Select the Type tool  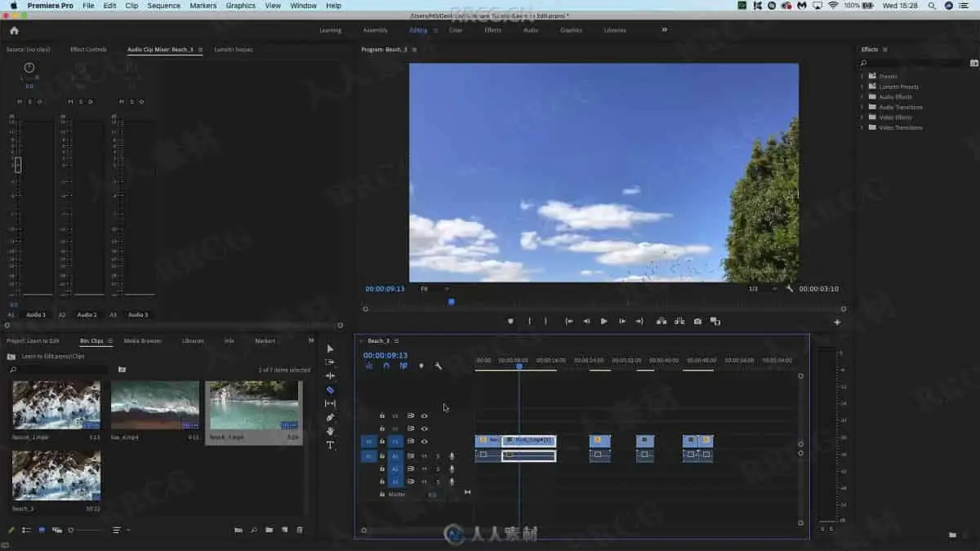point(330,445)
